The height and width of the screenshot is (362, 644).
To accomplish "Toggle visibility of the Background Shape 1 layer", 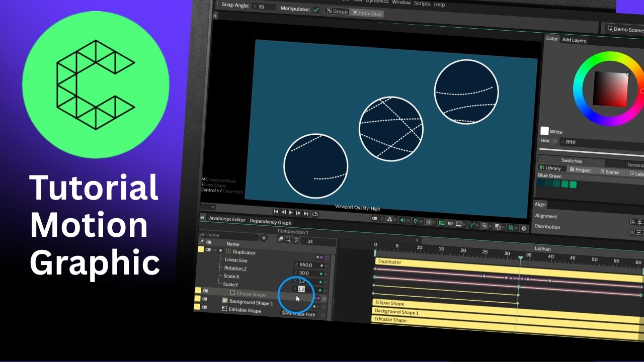I will pos(204,299).
